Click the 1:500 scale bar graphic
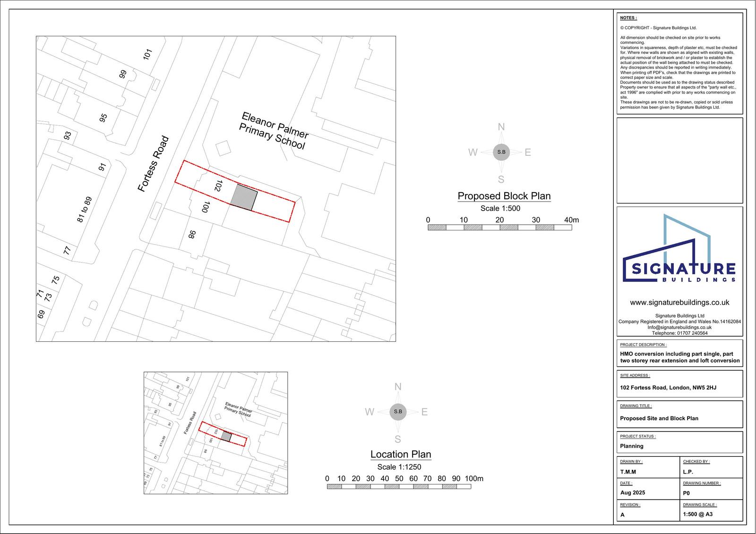Screen dimensions: 756x534 (499, 228)
